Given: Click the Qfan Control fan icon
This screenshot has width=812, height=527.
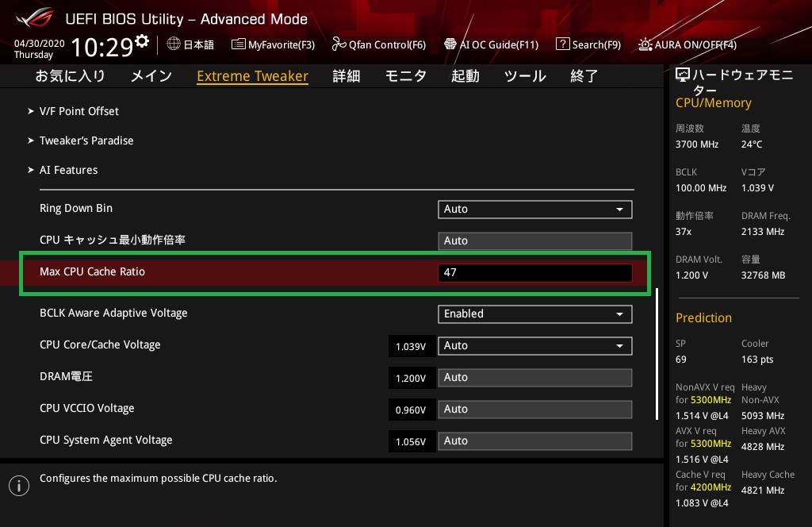Looking at the screenshot, I should (339, 44).
